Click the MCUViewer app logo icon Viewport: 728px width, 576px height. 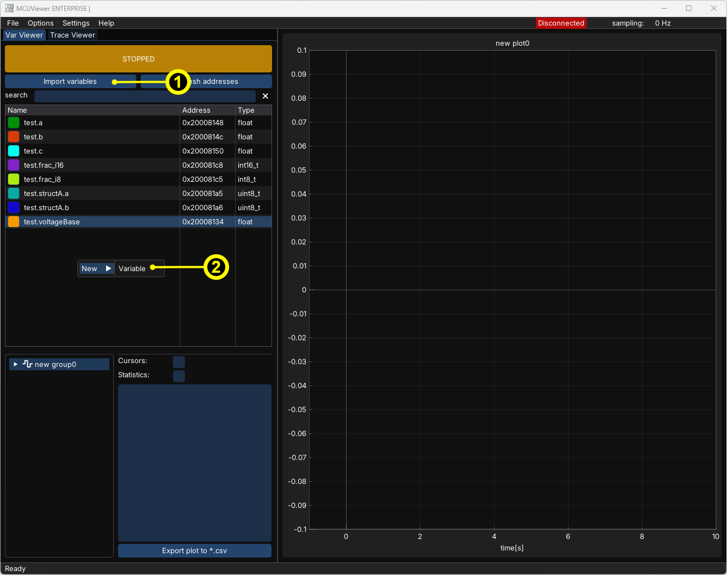coord(9,8)
